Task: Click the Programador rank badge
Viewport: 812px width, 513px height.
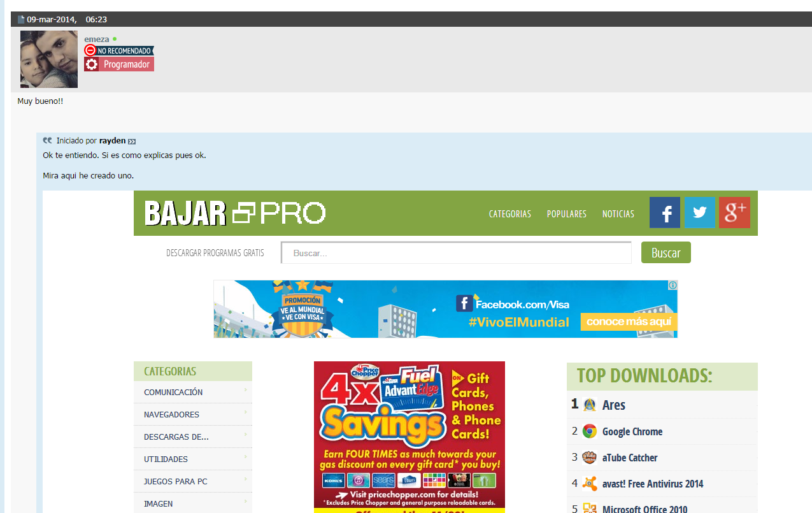Action: coord(119,64)
